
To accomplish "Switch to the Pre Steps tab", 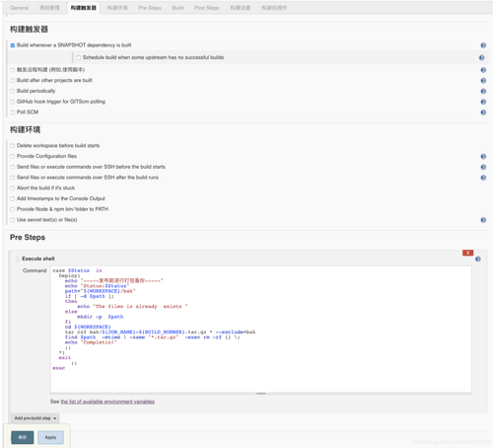I will tap(150, 8).
